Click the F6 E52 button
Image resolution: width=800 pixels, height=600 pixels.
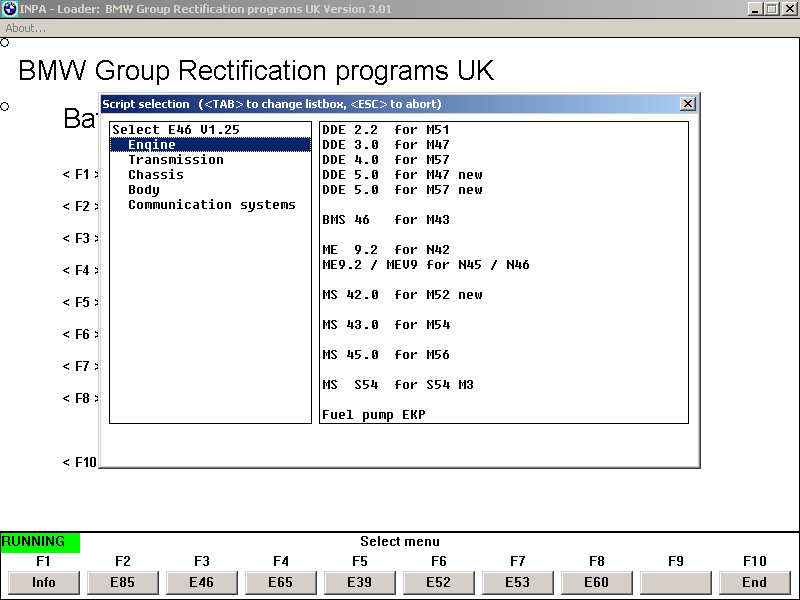coord(439,583)
